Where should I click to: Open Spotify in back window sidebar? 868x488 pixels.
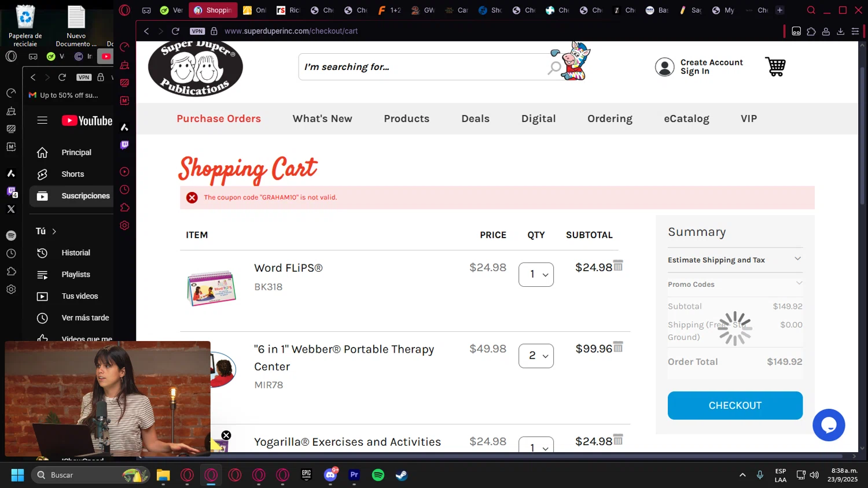[11, 235]
